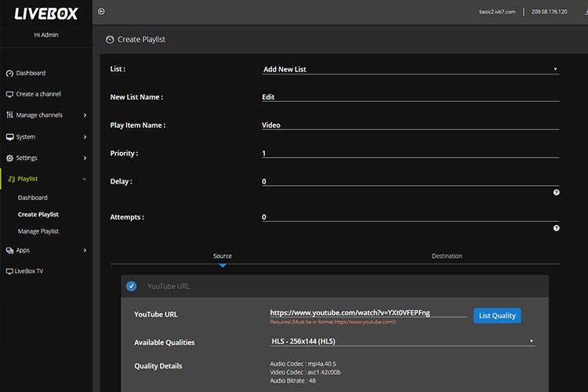Click the Dashboard gauge icon in sidebar
The height and width of the screenshot is (392, 588).
click(9, 74)
